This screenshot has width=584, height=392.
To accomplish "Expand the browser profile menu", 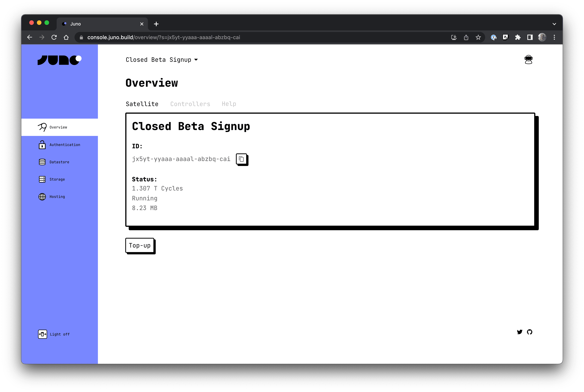I will coord(541,37).
